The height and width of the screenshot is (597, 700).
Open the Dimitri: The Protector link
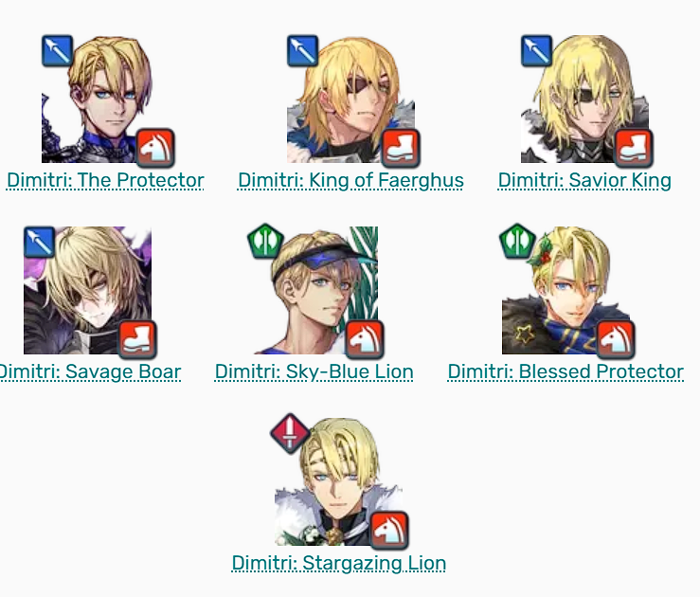pos(105,180)
